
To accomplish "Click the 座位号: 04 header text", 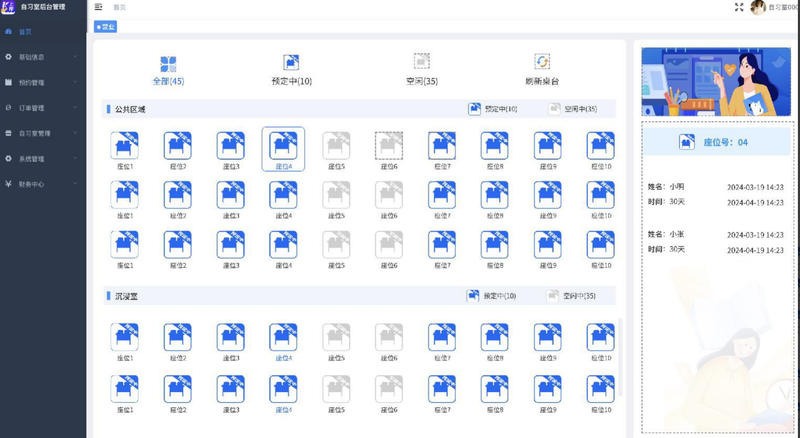I will (x=726, y=142).
